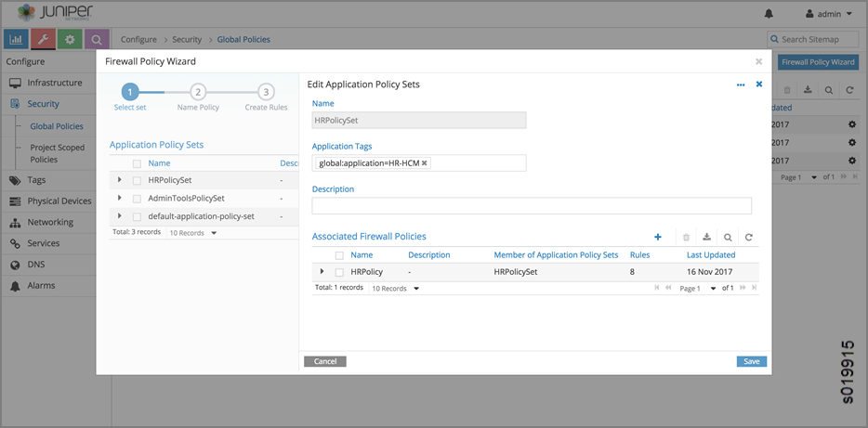Tick the HRPolicy row checkbox

pos(339,272)
